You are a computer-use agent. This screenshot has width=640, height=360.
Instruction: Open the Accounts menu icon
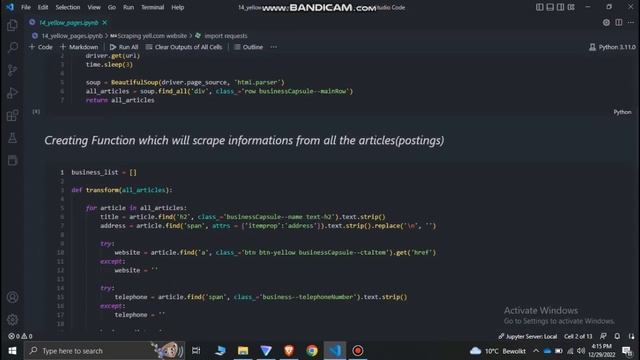coord(12,297)
